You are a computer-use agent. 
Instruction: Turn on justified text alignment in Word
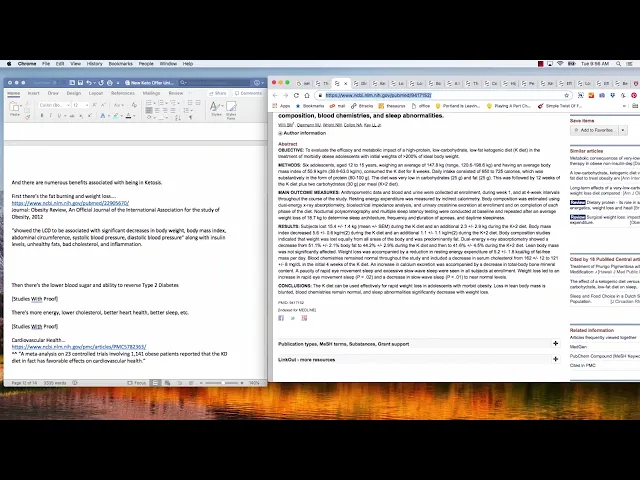click(x=173, y=110)
